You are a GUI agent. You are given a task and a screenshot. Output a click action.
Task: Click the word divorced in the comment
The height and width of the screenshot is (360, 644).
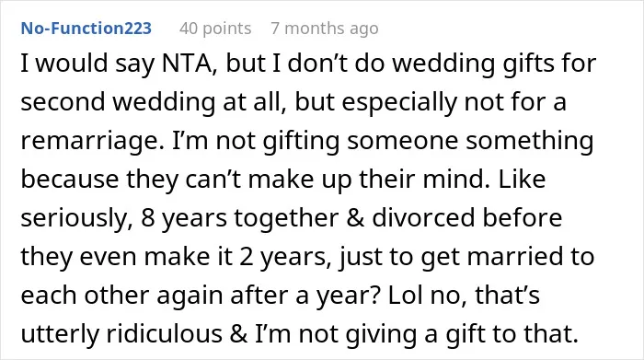[423, 217]
